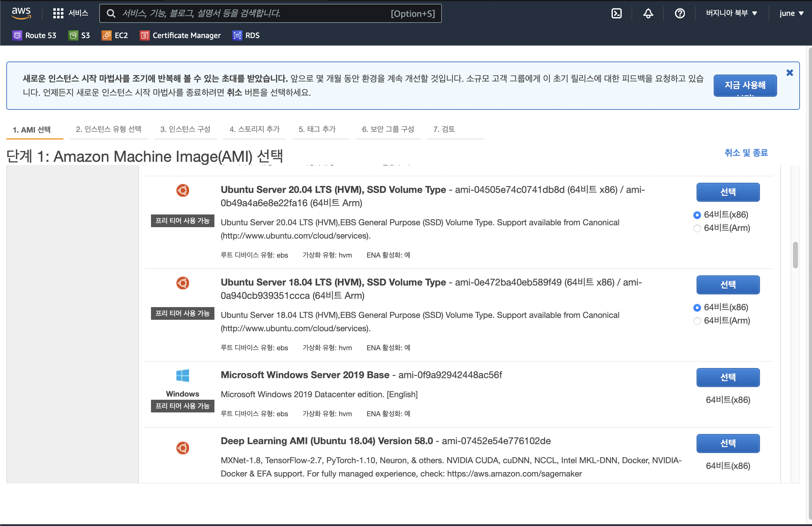Open the june account dropdown

coord(791,13)
